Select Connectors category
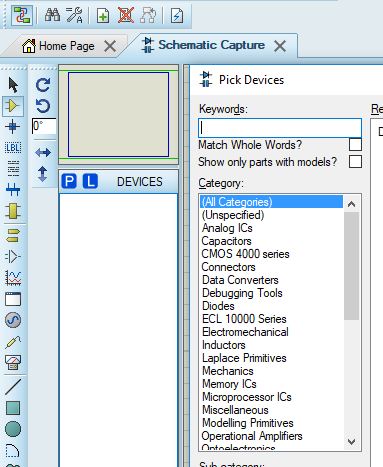The width and height of the screenshot is (383, 467). tap(271, 267)
